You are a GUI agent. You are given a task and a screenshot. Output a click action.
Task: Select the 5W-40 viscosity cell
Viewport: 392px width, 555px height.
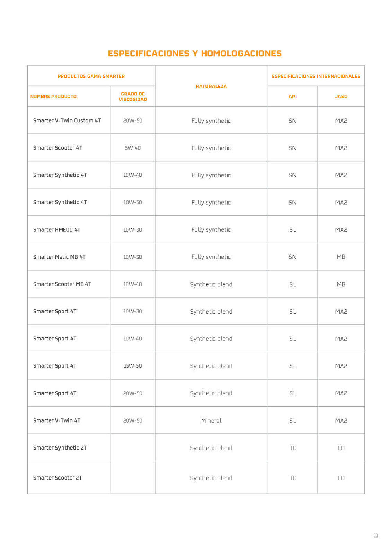point(133,148)
